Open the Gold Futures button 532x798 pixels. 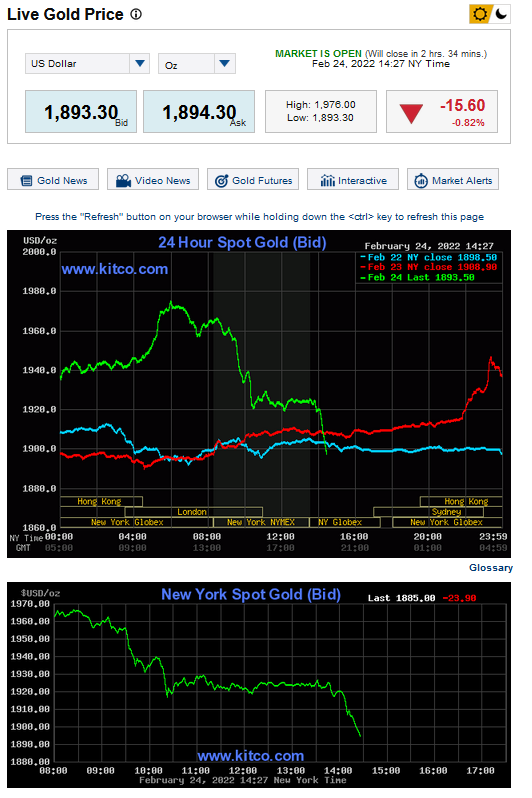[253, 180]
